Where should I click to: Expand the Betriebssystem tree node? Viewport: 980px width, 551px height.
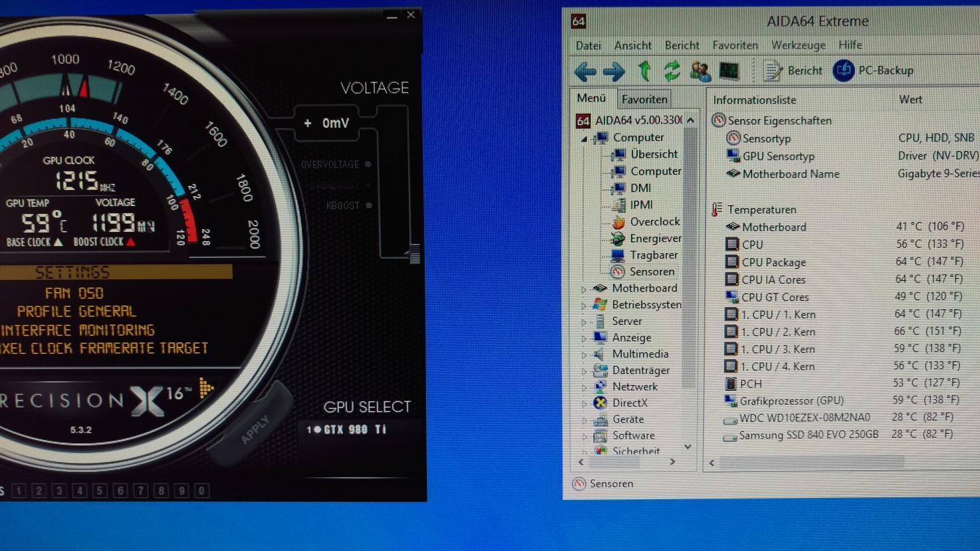pyautogui.click(x=584, y=306)
